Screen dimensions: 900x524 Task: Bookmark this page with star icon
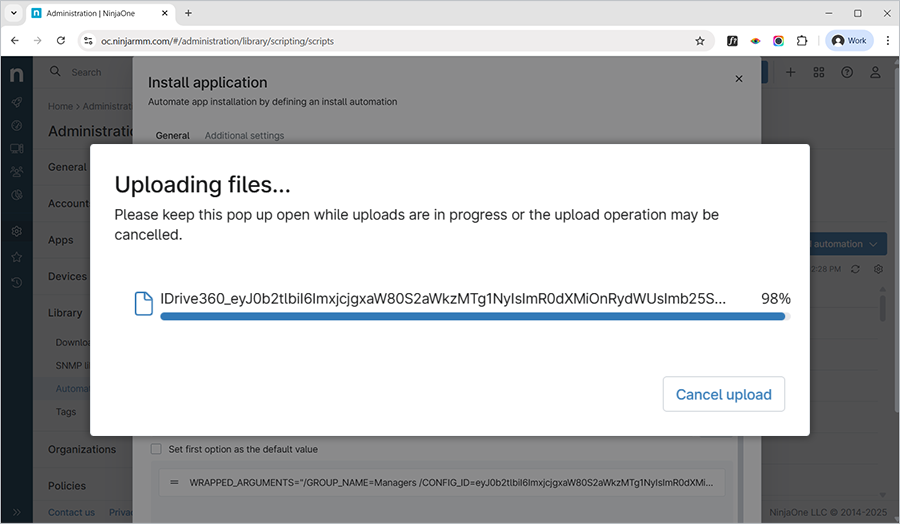pos(700,41)
